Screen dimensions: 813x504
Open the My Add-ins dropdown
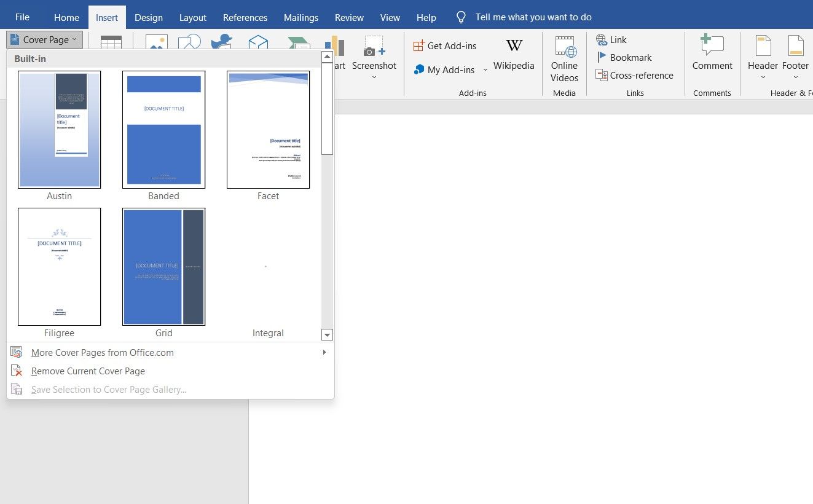tap(485, 70)
